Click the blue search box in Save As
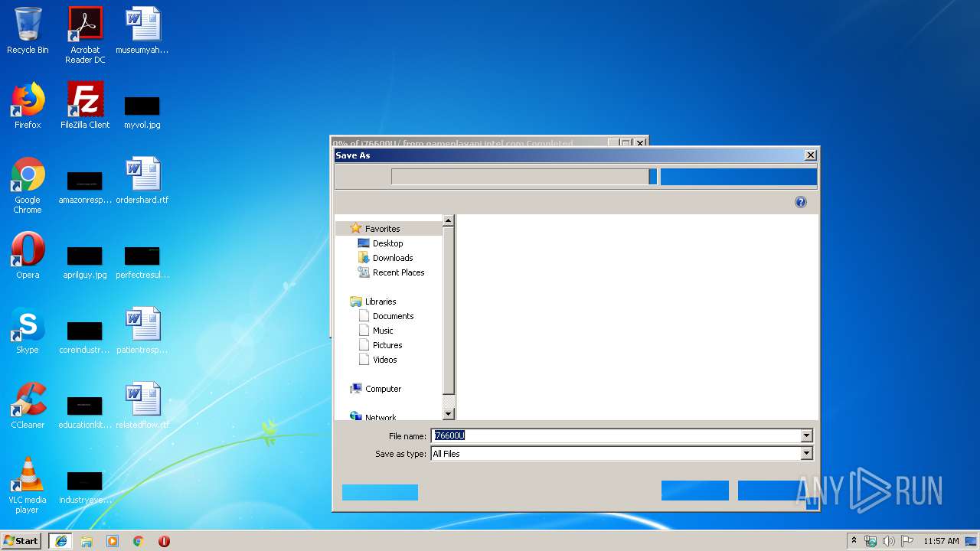The width and height of the screenshot is (980, 551). click(x=738, y=177)
